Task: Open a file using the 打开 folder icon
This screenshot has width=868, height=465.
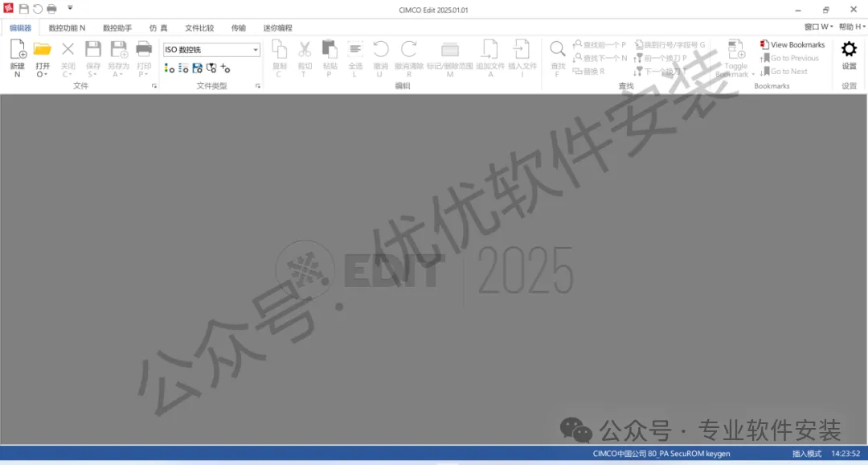Action: (x=43, y=49)
